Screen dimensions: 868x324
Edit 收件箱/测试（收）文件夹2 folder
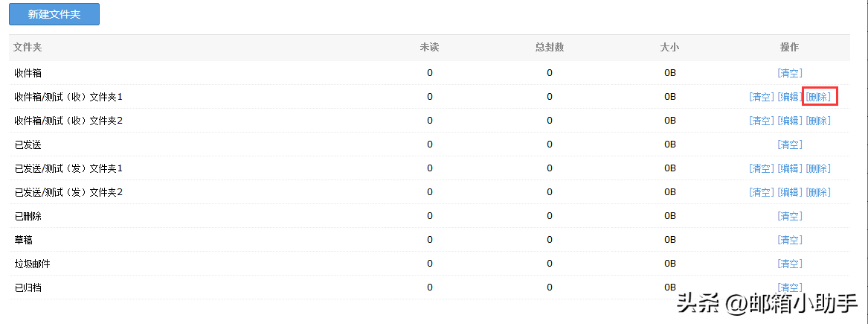(789, 121)
